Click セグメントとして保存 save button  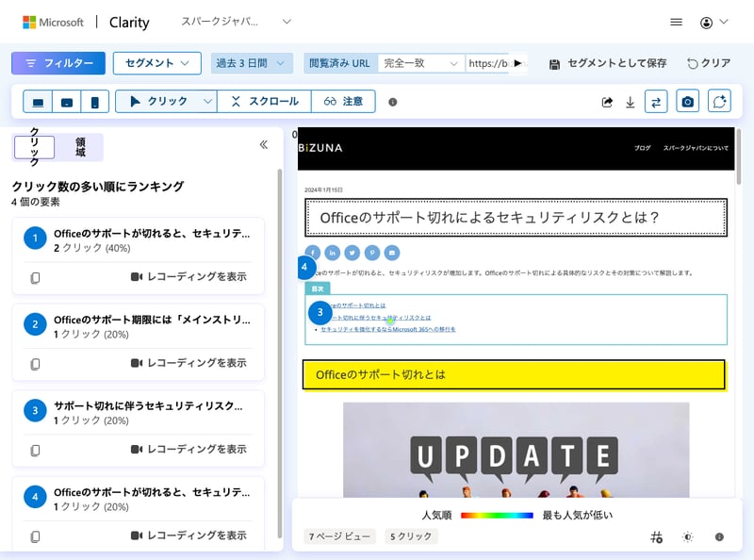[x=608, y=63]
